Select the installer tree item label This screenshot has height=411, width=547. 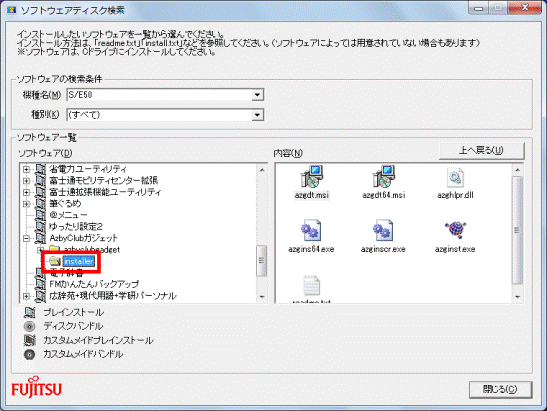pos(79,261)
